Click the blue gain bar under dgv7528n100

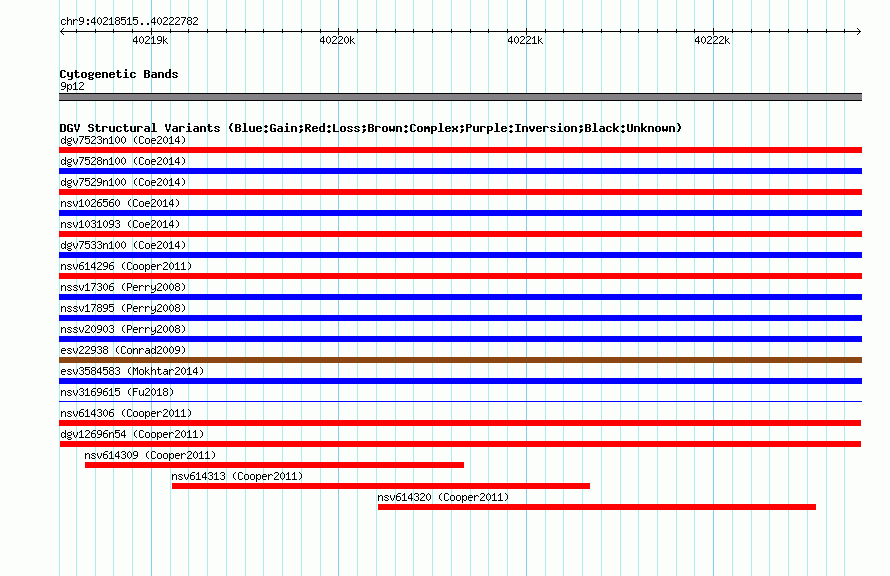click(x=460, y=171)
